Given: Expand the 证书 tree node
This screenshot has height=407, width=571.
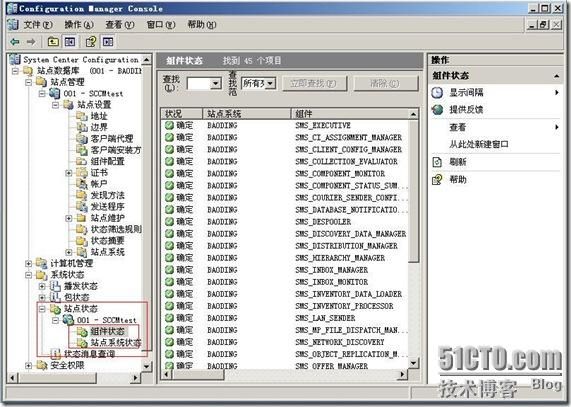Looking at the screenshot, I should click(x=68, y=173).
